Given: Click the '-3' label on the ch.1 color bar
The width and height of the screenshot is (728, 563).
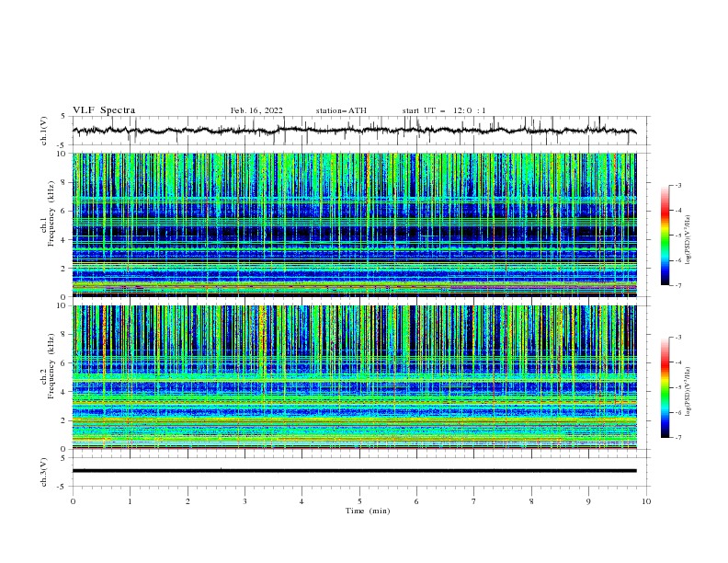Looking at the screenshot, I should pos(678,185).
